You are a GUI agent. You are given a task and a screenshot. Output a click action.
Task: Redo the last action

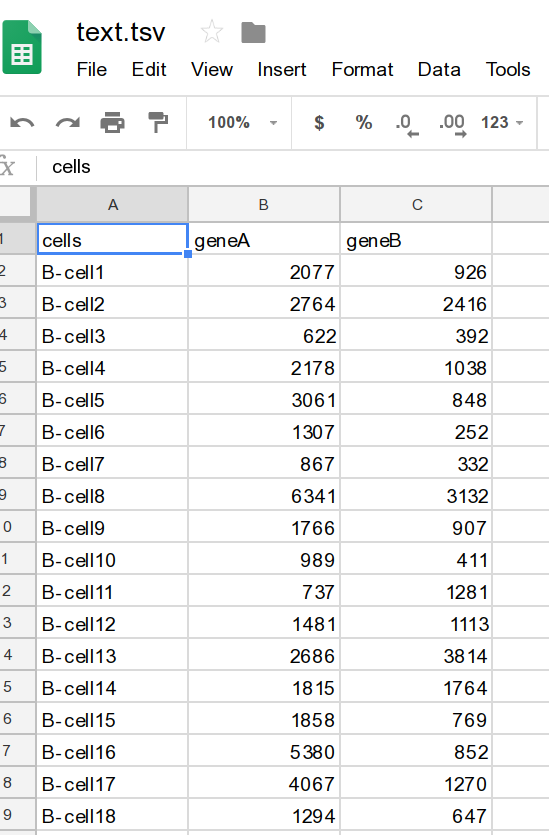68,123
